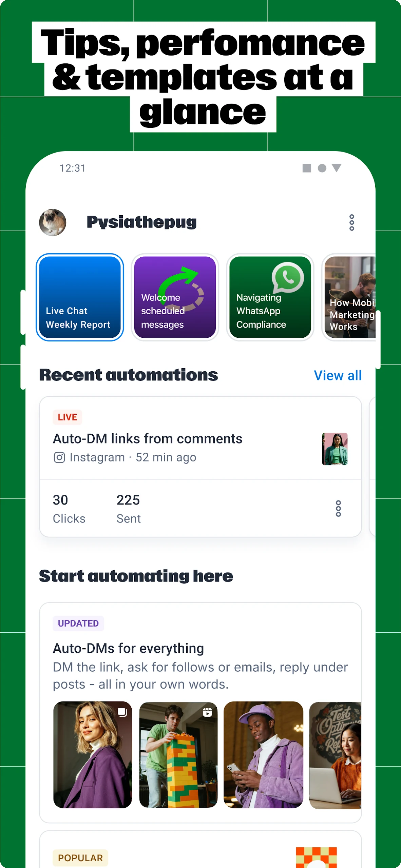The image size is (401, 868).
Task: Open the automation's post thumbnail of woman in green
Action: (x=335, y=449)
